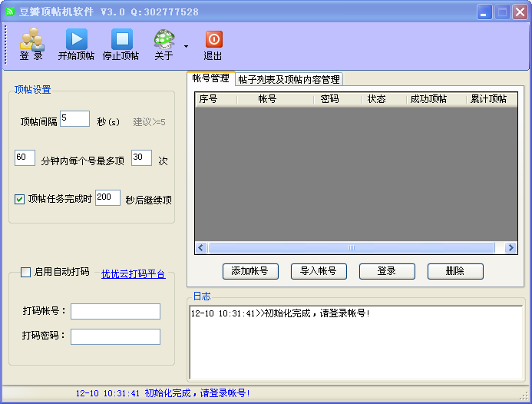The width and height of the screenshot is (532, 404).
Task: Enable the 启用自动打码 checkbox
Action: point(26,272)
